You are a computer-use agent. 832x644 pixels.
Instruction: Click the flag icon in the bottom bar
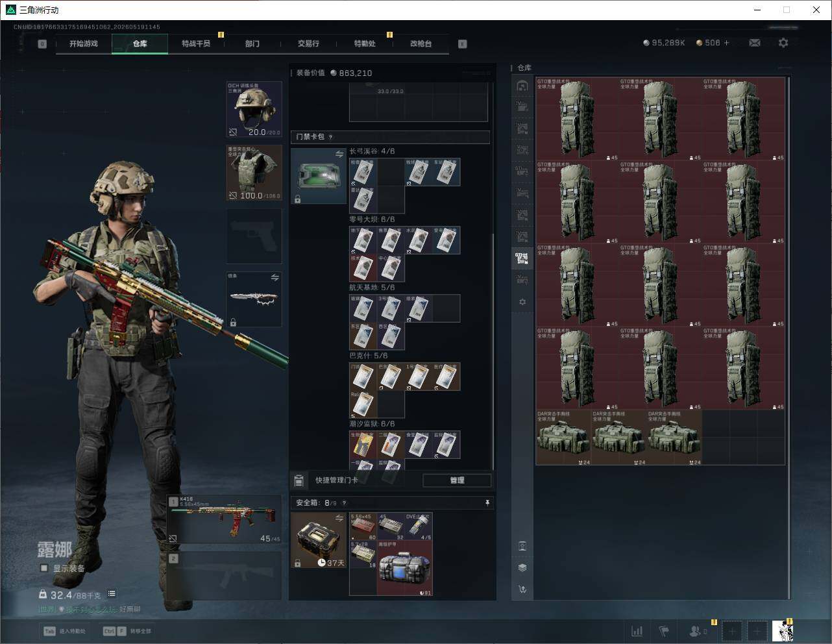[x=664, y=631]
